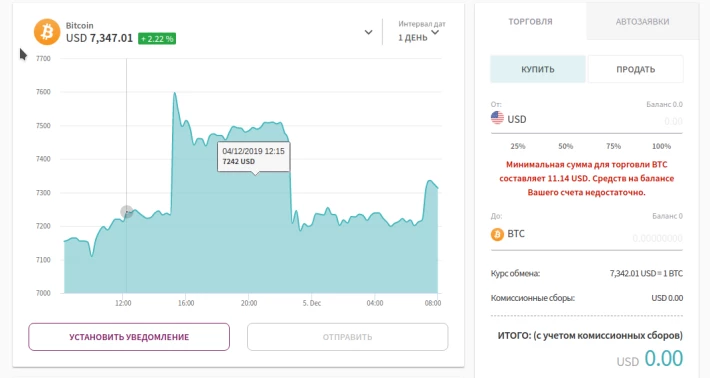Viewport: 710px width, 378px height.
Task: Click the USD 7,347.01 price text
Action: [x=99, y=38]
